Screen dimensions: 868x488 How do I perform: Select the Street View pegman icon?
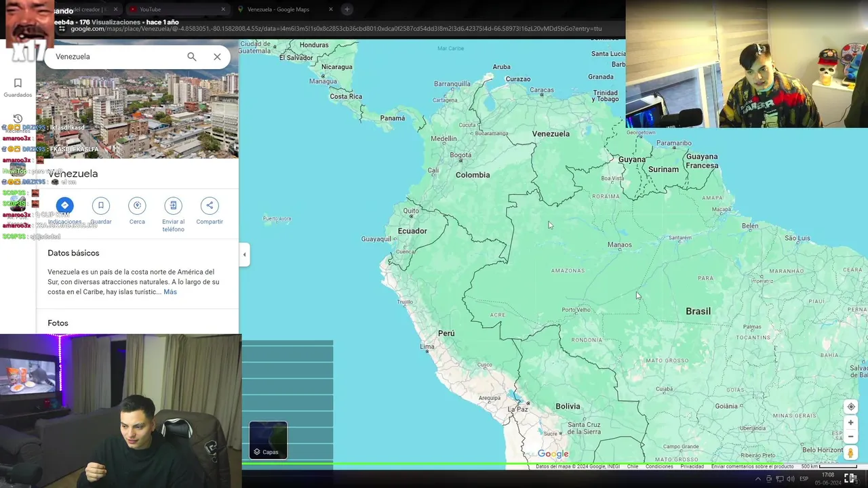pyautogui.click(x=851, y=453)
